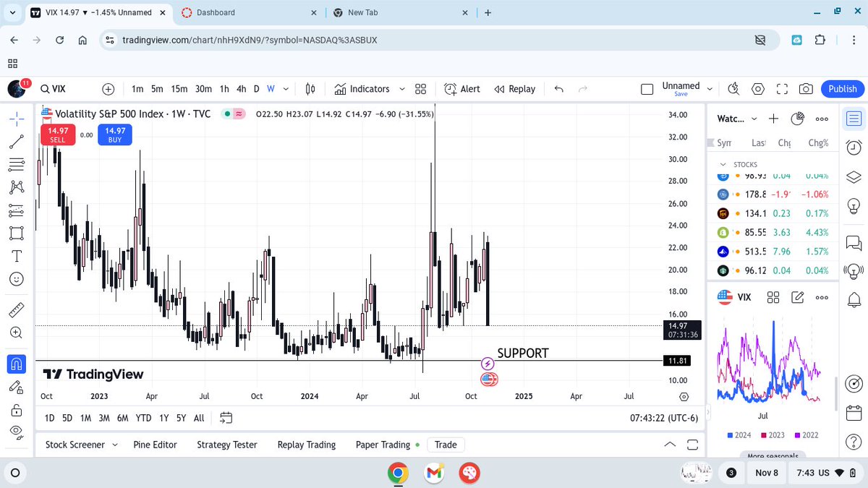The image size is (868, 488).
Task: Toggle the layout select square checkbox
Action: click(x=647, y=89)
